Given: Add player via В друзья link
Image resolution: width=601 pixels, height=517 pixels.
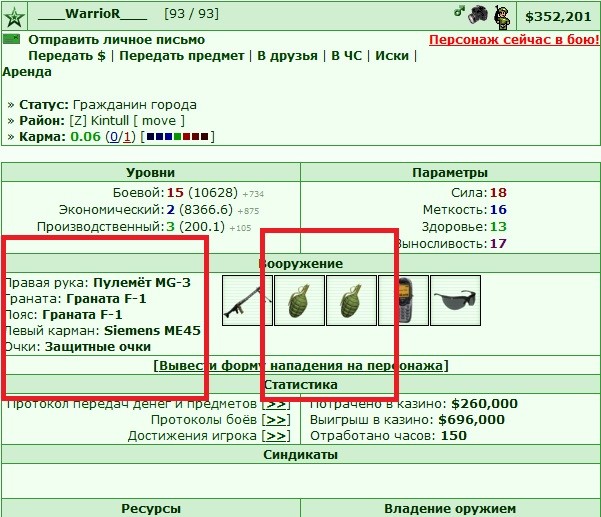Looking at the screenshot, I should [287, 56].
